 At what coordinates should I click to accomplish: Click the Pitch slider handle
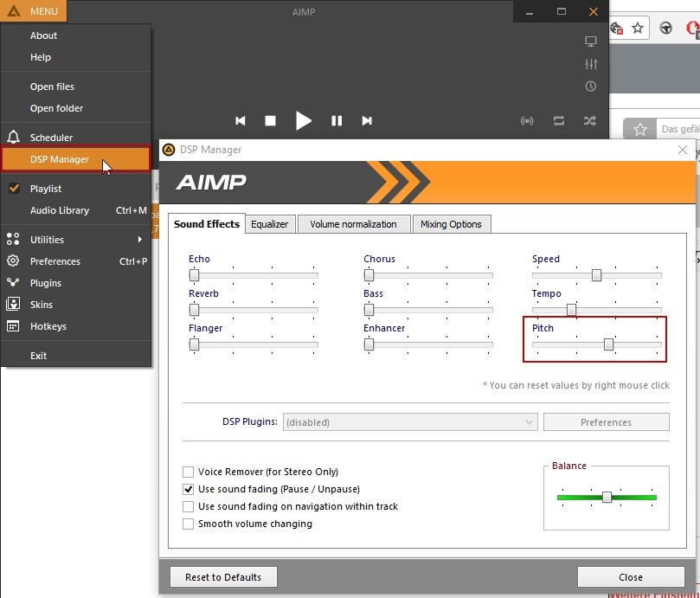(608, 344)
